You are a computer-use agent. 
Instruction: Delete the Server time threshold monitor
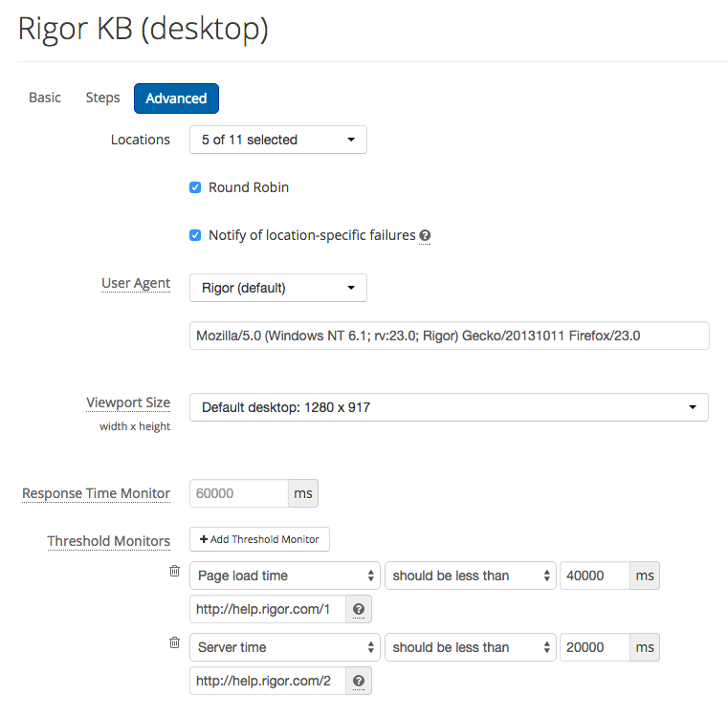pyautogui.click(x=174, y=642)
